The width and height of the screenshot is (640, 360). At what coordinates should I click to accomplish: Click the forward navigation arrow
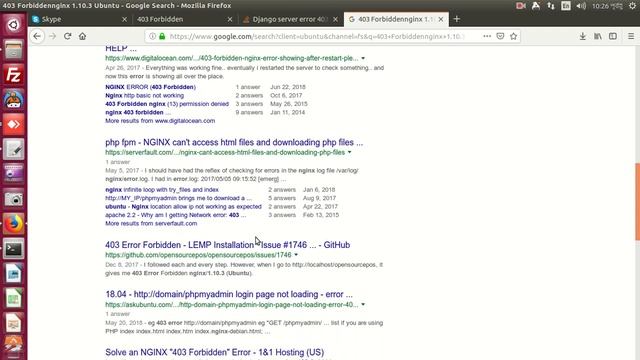point(52,36)
